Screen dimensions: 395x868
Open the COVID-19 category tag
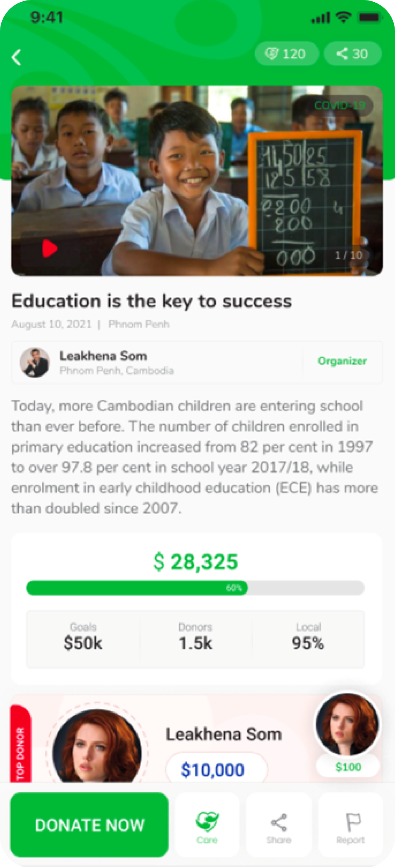pos(340,105)
